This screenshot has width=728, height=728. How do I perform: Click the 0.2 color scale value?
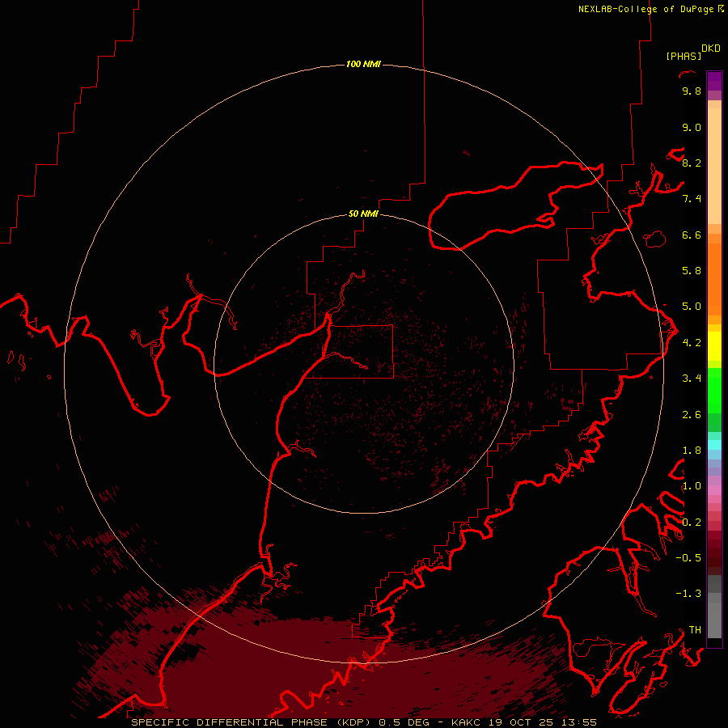pyautogui.click(x=692, y=523)
